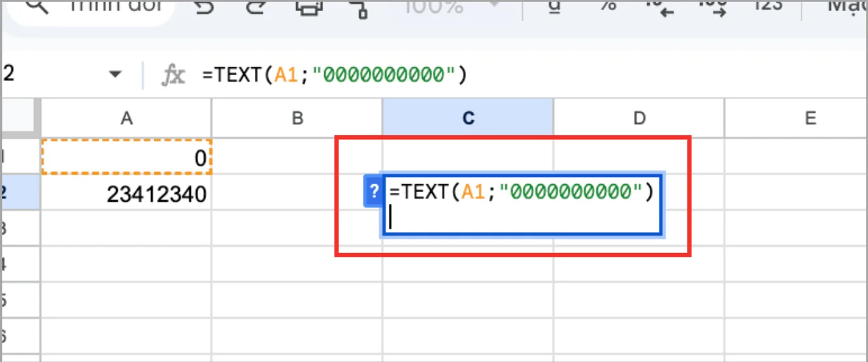This screenshot has height=362, width=868.
Task: Select column E header
Action: (796, 118)
